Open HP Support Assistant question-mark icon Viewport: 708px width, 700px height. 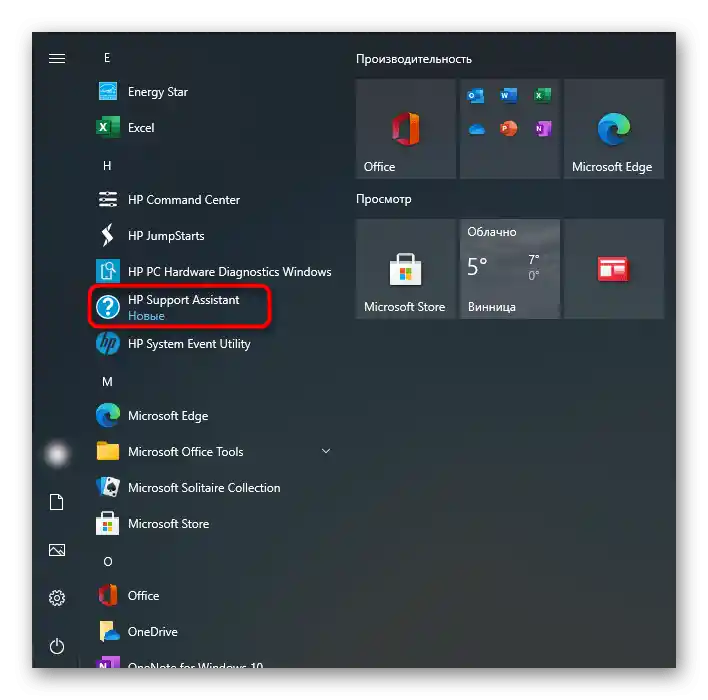[108, 307]
